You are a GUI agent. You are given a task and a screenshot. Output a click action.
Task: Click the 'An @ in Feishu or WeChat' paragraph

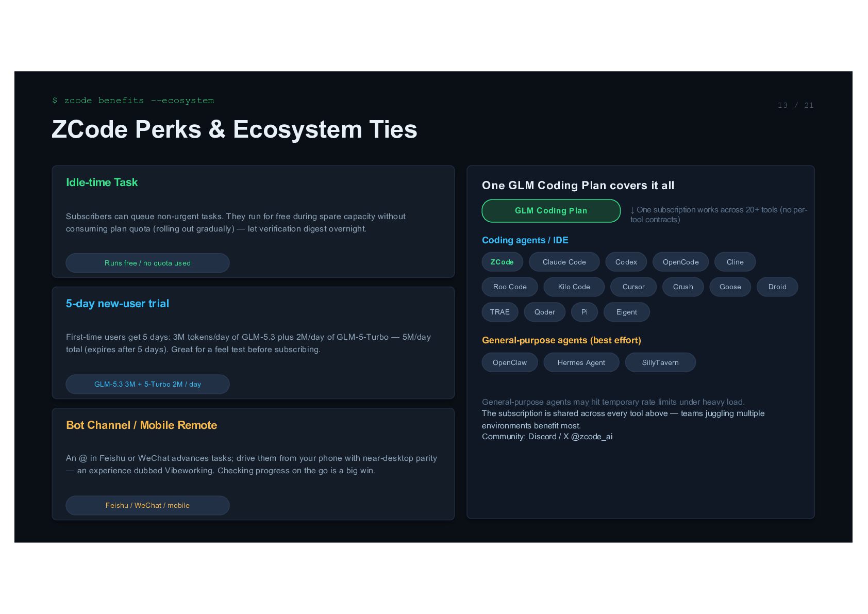coord(252,464)
